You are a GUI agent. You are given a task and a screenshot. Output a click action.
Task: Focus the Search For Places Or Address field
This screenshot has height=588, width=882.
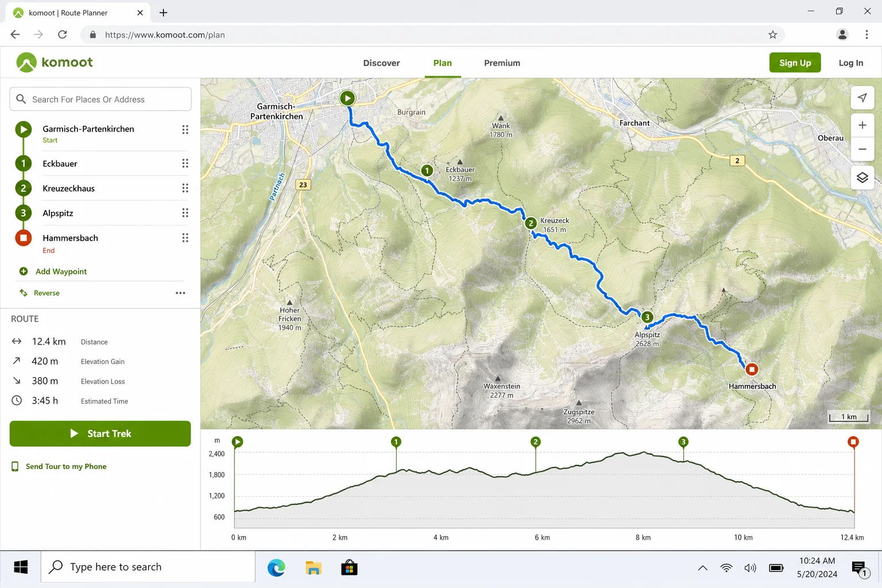(x=100, y=99)
